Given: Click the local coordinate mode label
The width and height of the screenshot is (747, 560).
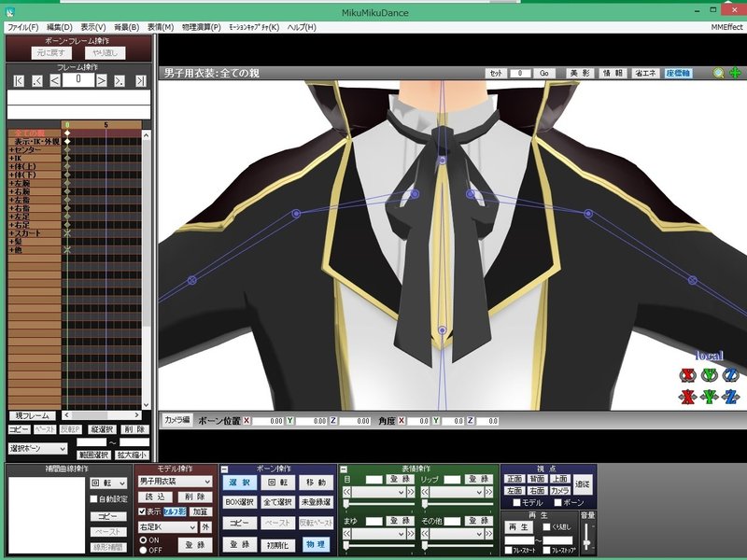Looking at the screenshot, I should tap(710, 356).
